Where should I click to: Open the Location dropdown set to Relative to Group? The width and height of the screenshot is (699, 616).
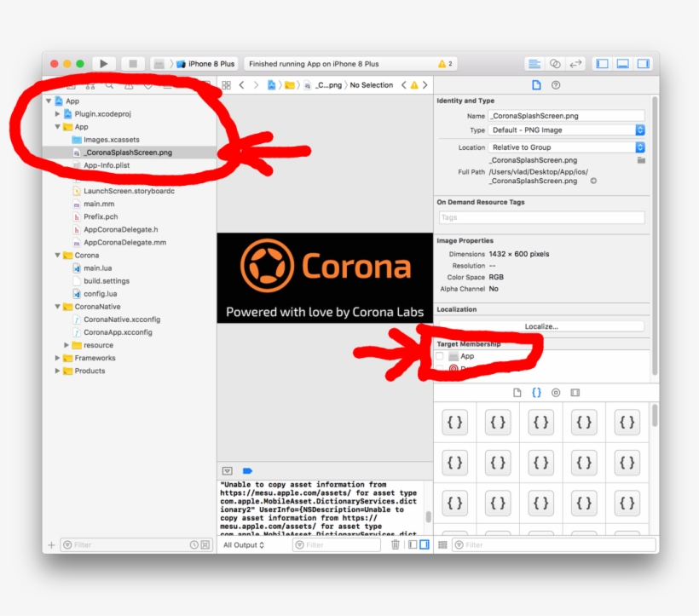coord(566,147)
